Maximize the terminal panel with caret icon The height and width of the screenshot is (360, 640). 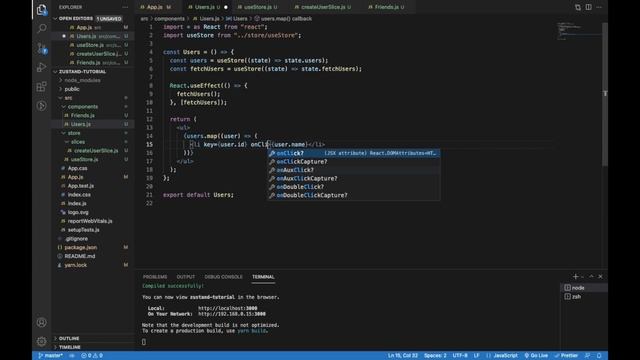pyautogui.click(x=591, y=276)
